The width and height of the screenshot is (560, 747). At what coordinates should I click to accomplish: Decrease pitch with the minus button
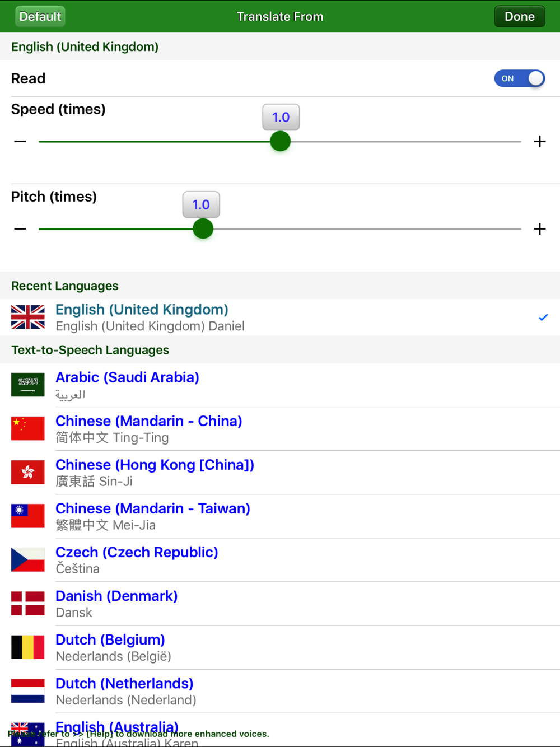(20, 228)
